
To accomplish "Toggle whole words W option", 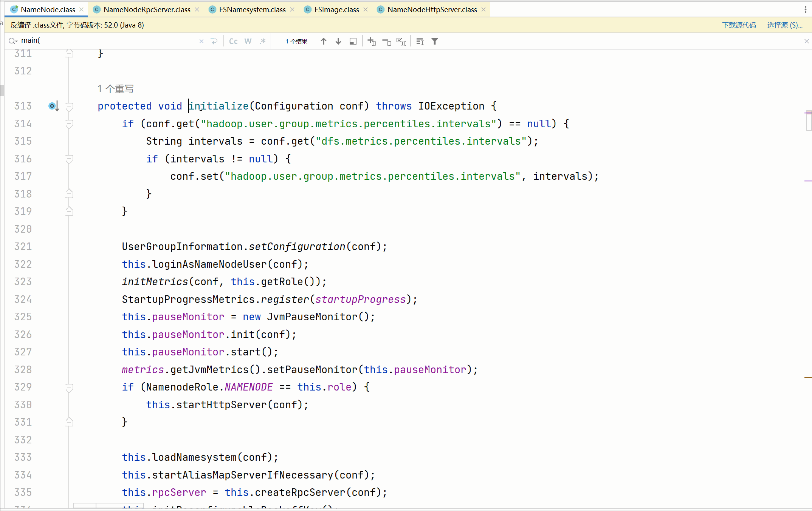I will [248, 41].
